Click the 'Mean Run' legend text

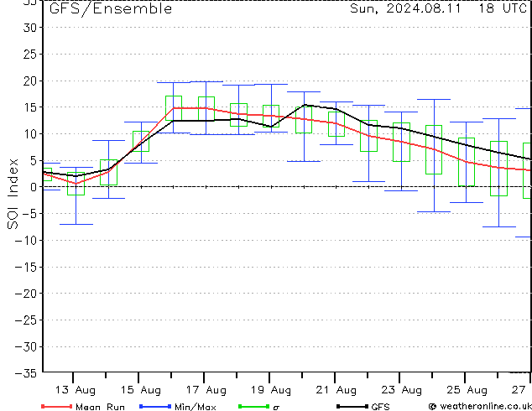click(100, 407)
